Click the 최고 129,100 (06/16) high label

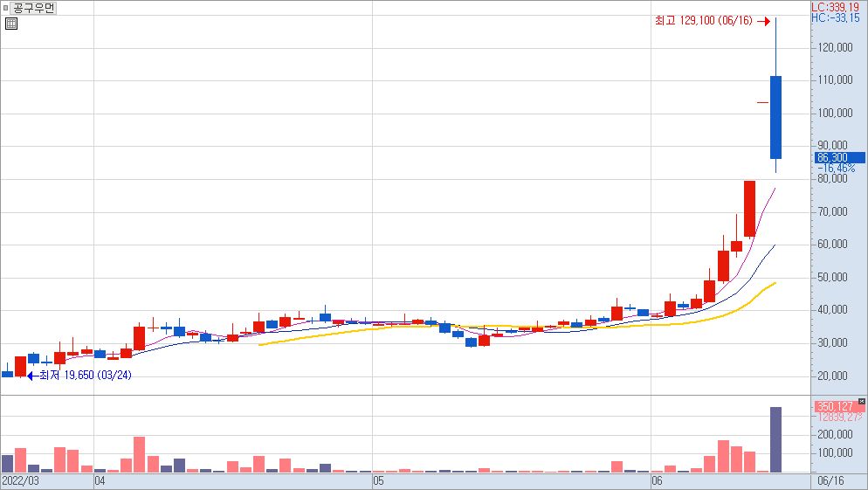click(x=704, y=20)
